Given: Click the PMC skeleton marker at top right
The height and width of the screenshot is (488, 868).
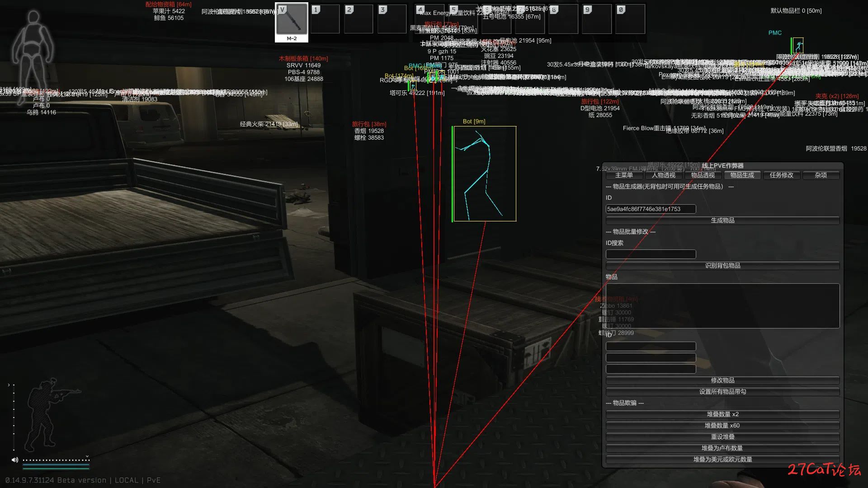Looking at the screenshot, I should (798, 46).
